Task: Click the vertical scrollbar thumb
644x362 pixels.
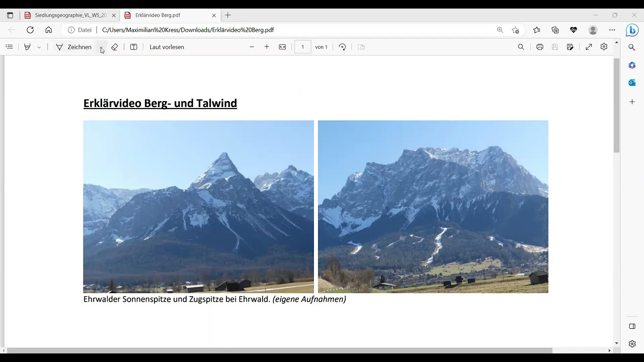Action: pyautogui.click(x=616, y=106)
